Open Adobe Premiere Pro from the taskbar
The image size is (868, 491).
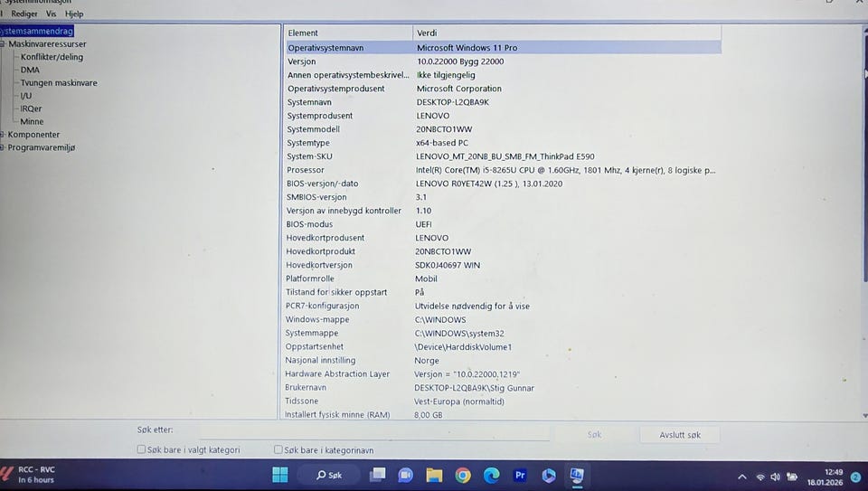coord(520,475)
